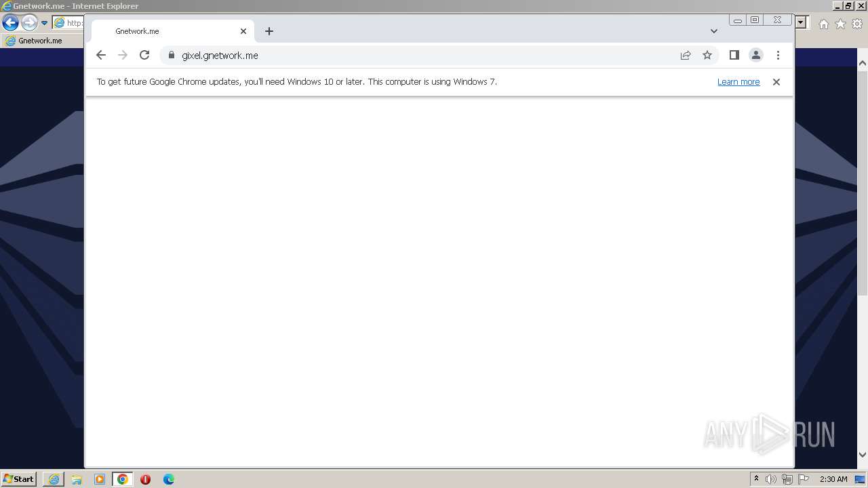The image size is (868, 488).
Task: Select the Gnetwork.me tab in Chrome
Action: click(x=173, y=31)
